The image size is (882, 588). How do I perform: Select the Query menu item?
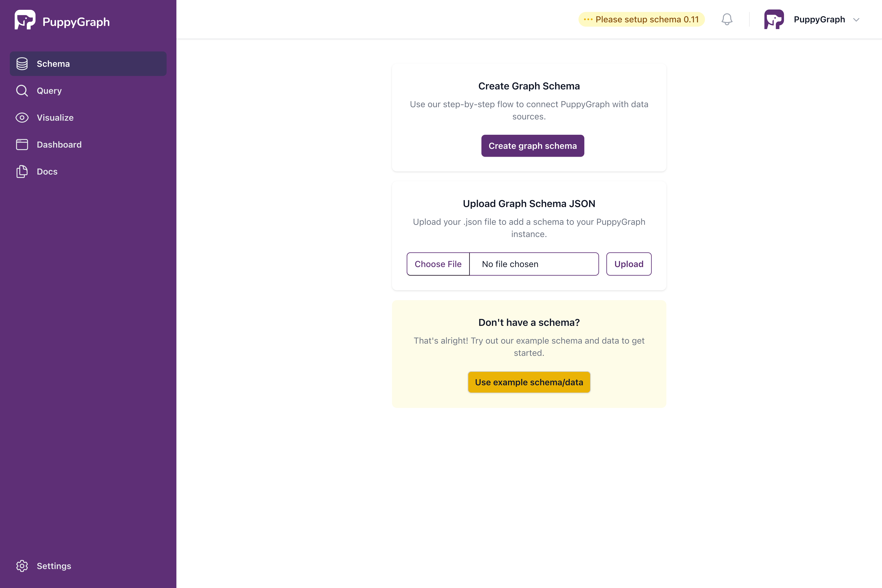pyautogui.click(x=49, y=90)
